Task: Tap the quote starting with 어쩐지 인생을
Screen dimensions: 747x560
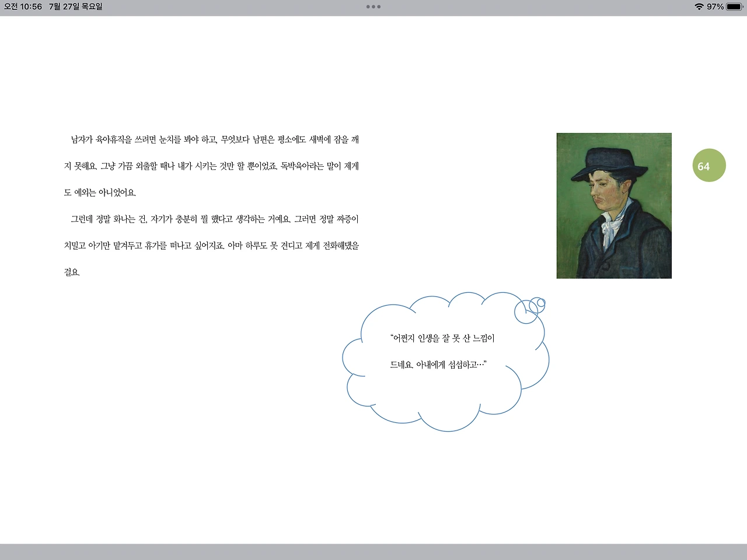Action: pyautogui.click(x=441, y=338)
